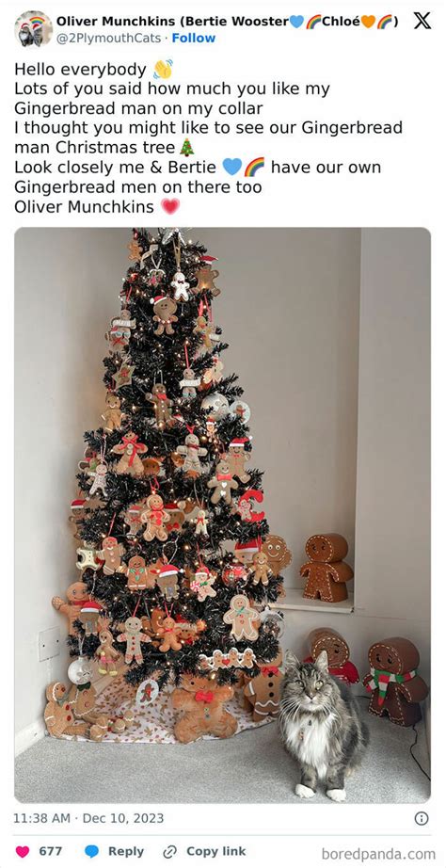The width and height of the screenshot is (446, 868).
Task: Click the gingerbread figure on the window ledge
Action: (326, 567)
